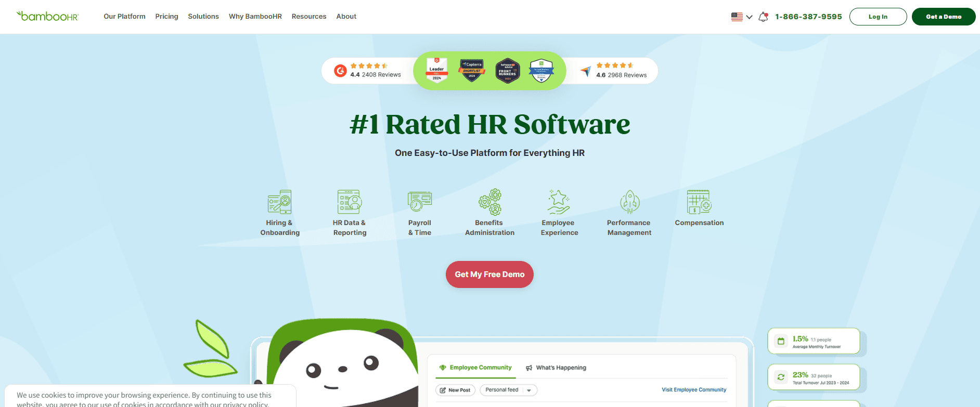Go to the Pricing page
This screenshot has width=980, height=407.
[166, 17]
